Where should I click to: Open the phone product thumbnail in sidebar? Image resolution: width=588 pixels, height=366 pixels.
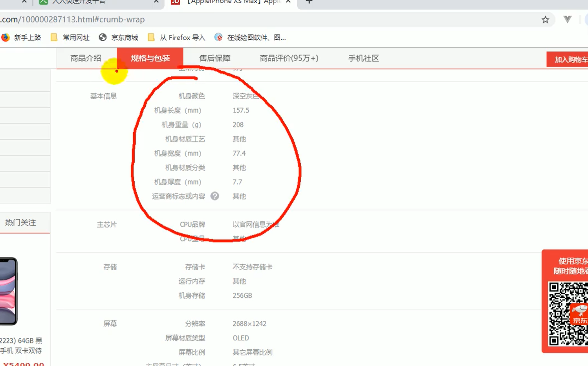pos(9,291)
